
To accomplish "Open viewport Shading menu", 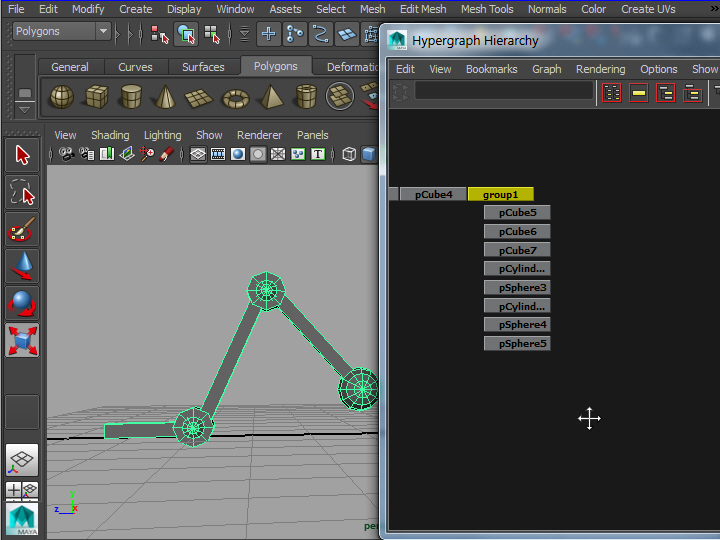I will 110,135.
